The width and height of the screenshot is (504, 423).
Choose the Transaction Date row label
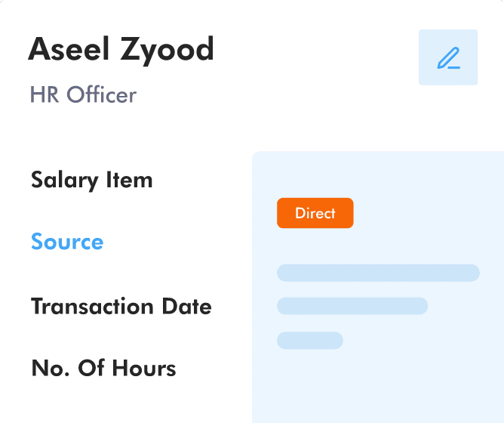pyautogui.click(x=121, y=306)
